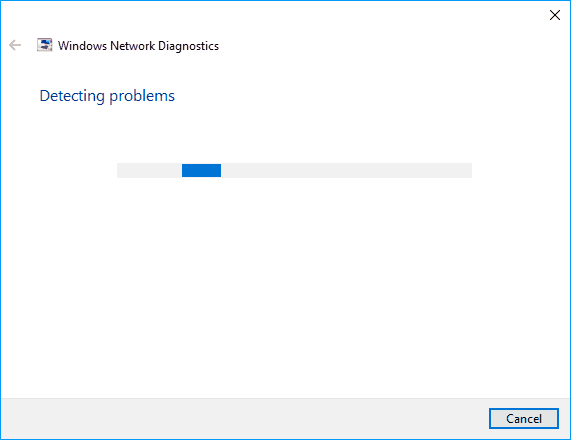Screen dimensions: 571x440
Task: Cancel the network diagnostics
Action: [x=524, y=419]
